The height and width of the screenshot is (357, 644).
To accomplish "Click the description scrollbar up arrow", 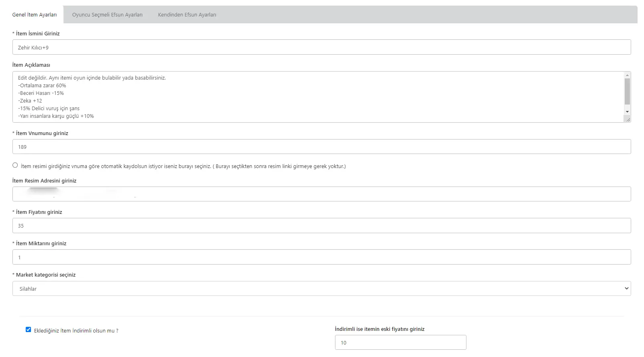I will [x=627, y=75].
